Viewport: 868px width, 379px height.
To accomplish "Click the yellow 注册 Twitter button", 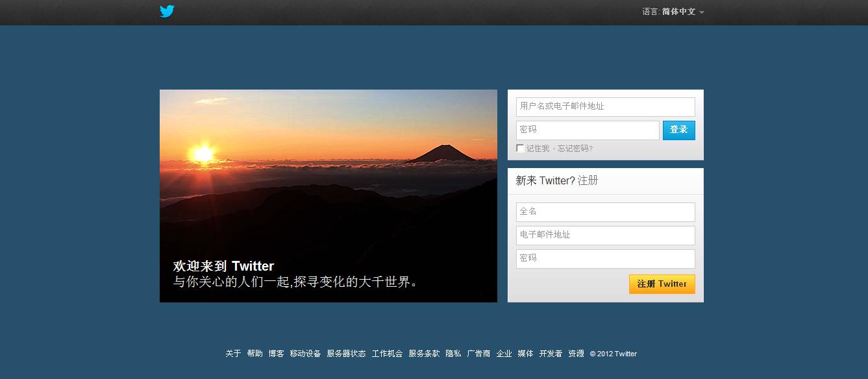I will 662,284.
